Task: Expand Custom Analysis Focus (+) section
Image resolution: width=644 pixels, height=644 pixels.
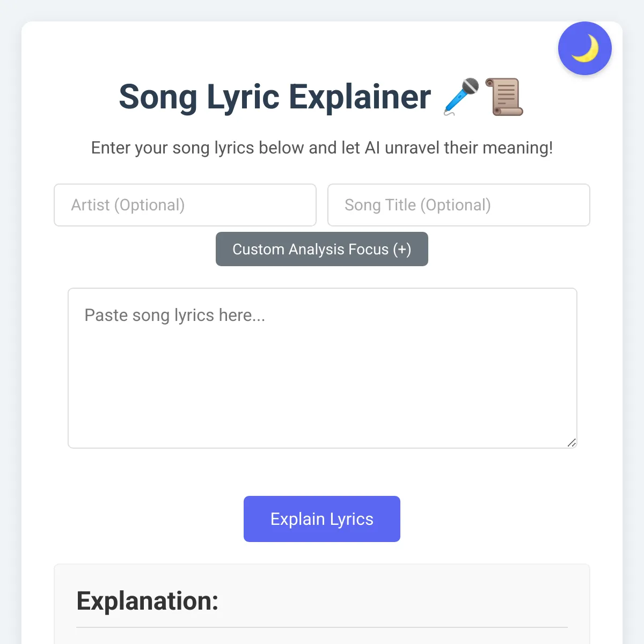Action: (x=322, y=249)
